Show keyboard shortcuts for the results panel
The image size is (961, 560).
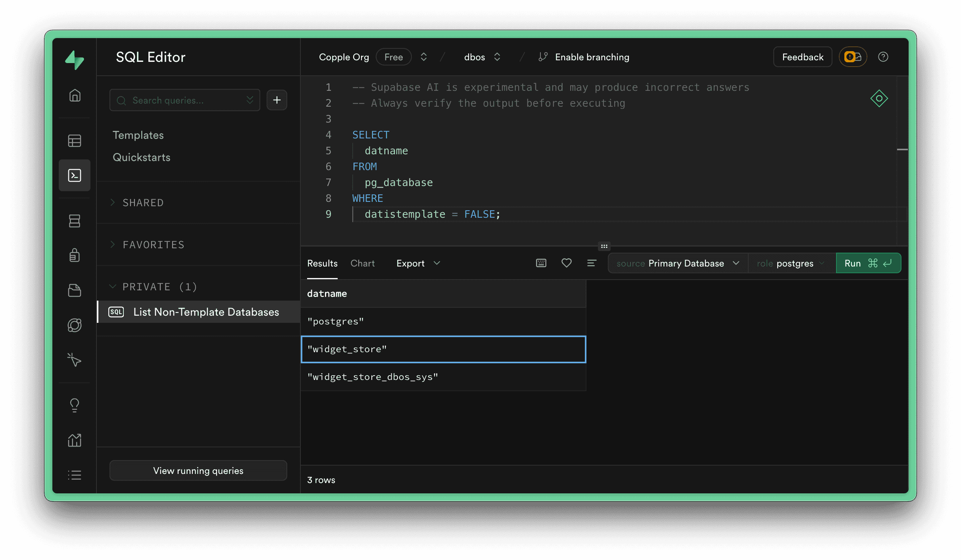pos(541,263)
